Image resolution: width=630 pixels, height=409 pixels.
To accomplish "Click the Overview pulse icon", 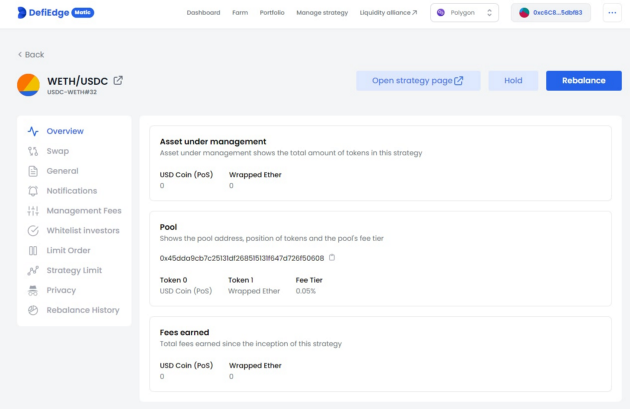I will click(x=33, y=131).
